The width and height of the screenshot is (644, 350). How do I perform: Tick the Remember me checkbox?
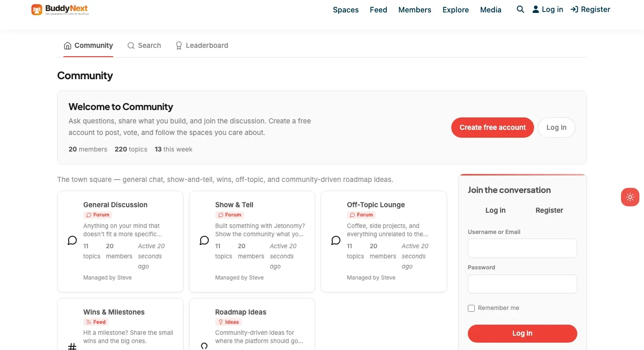pyautogui.click(x=471, y=308)
